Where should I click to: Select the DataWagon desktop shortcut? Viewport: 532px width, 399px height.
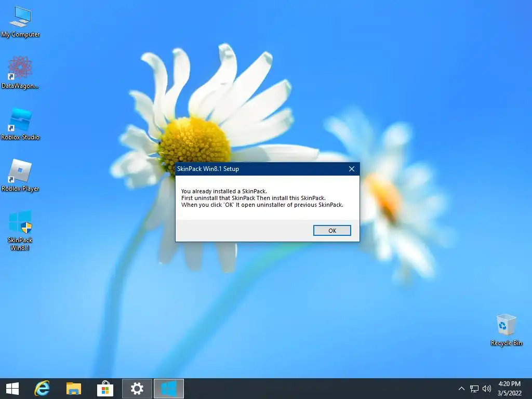point(20,73)
